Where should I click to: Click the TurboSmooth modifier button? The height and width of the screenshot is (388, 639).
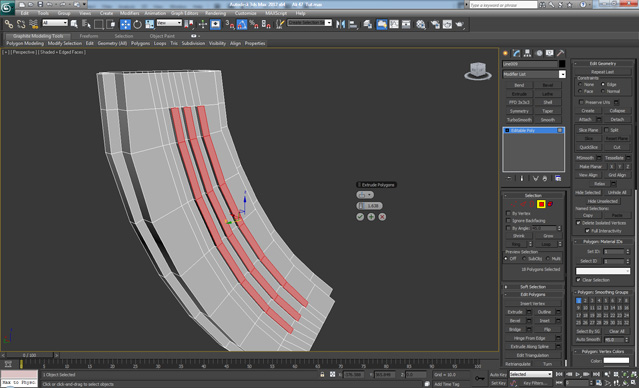click(x=519, y=120)
